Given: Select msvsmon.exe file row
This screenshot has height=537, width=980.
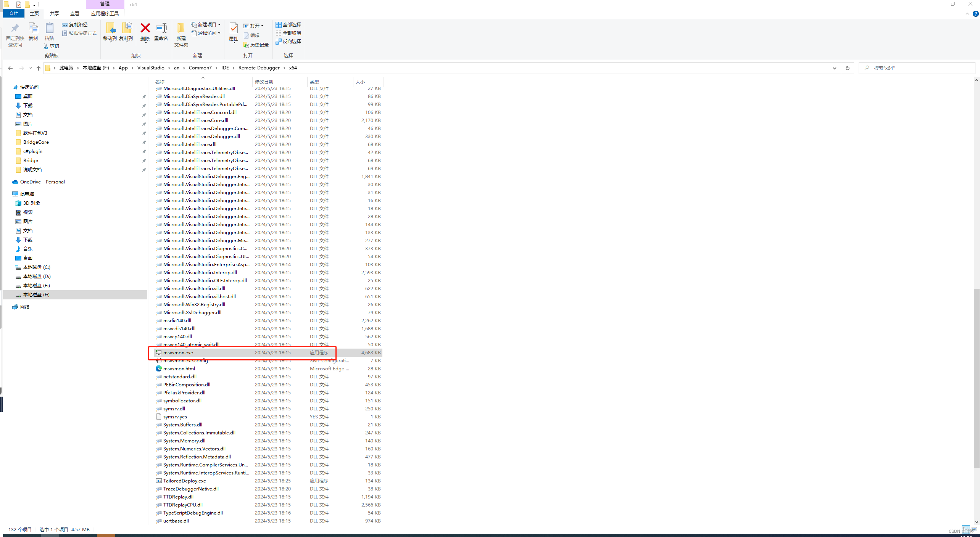Looking at the screenshot, I should point(268,352).
